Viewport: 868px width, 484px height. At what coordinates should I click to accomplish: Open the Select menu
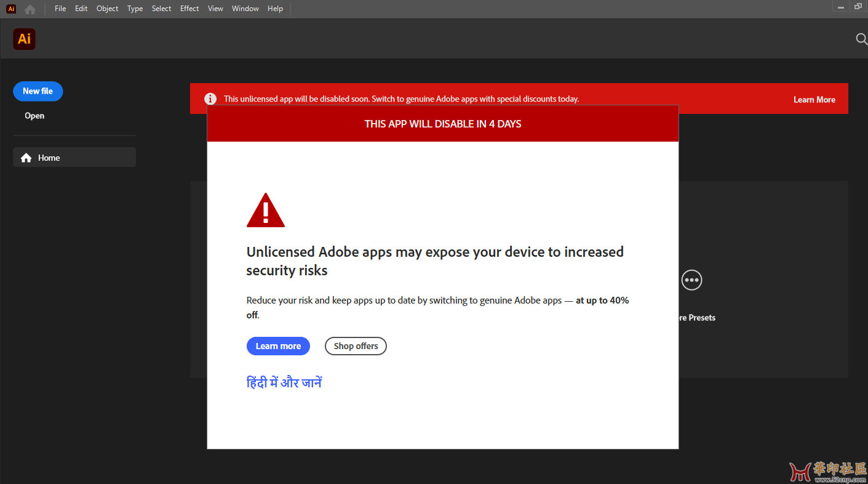[162, 9]
